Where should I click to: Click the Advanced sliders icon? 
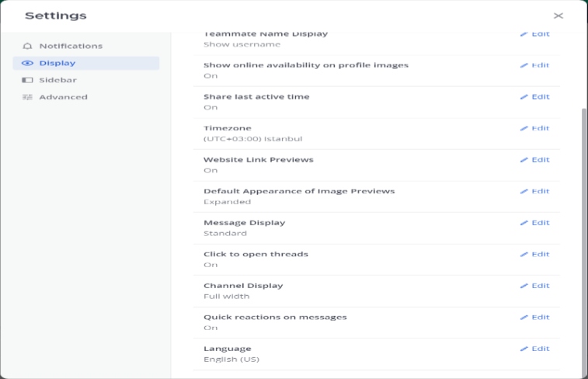pyautogui.click(x=28, y=97)
